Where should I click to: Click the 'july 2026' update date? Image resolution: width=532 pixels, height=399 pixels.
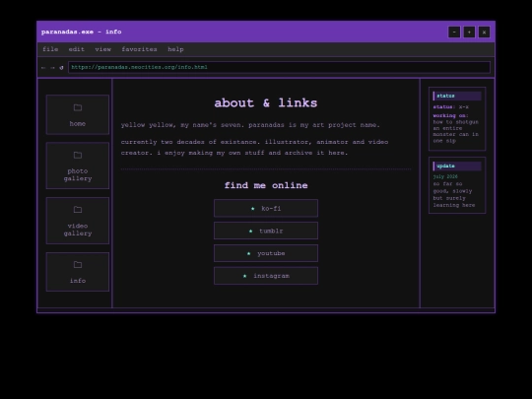(445, 176)
